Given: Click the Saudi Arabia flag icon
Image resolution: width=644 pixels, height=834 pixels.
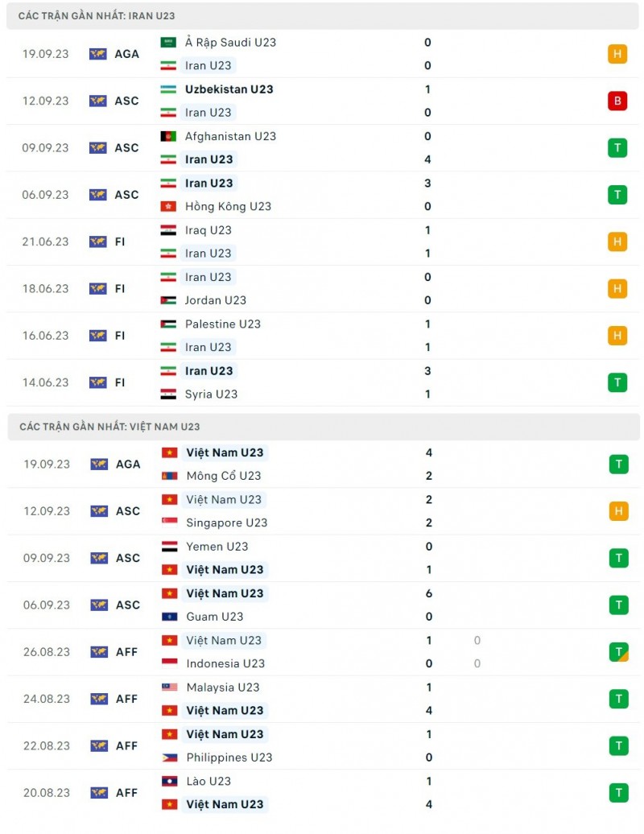Looking at the screenshot, I should [168, 43].
